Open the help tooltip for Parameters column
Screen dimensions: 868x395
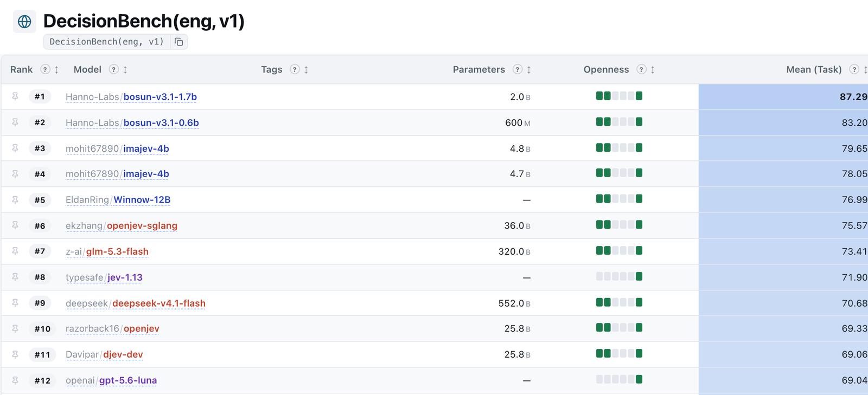click(518, 69)
